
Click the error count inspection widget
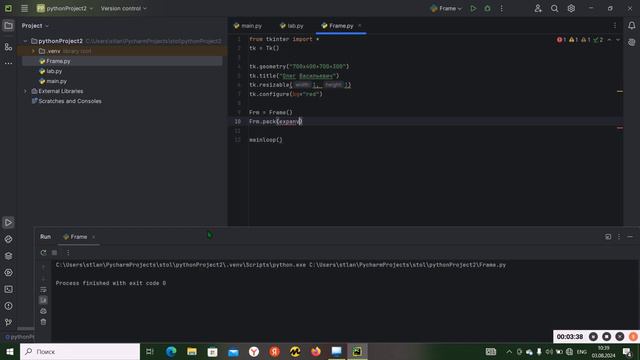pyautogui.click(x=561, y=40)
